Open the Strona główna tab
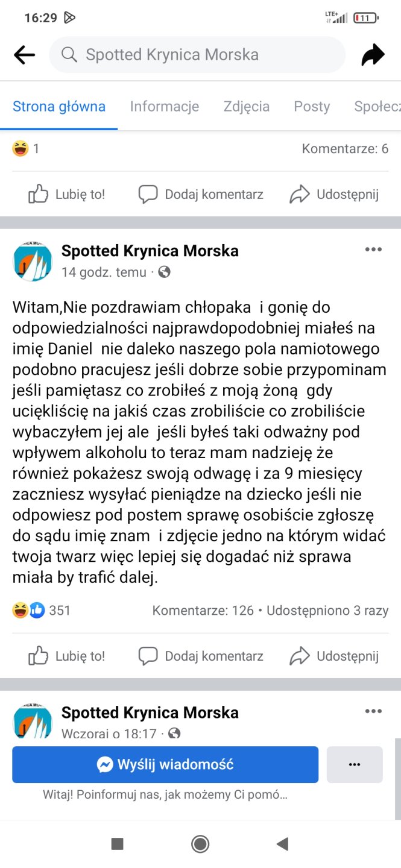The image size is (401, 868). click(59, 107)
